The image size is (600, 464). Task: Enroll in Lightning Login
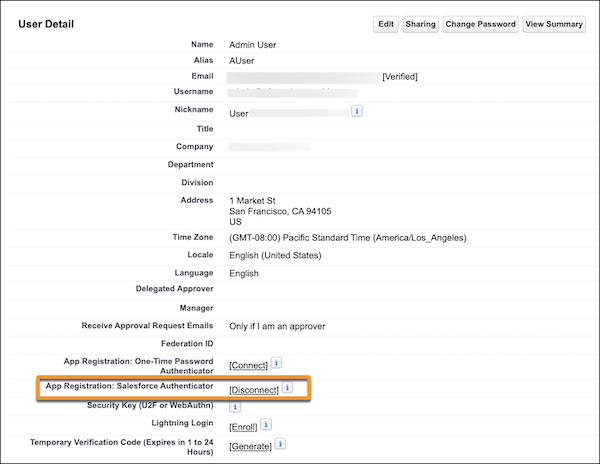(243, 427)
